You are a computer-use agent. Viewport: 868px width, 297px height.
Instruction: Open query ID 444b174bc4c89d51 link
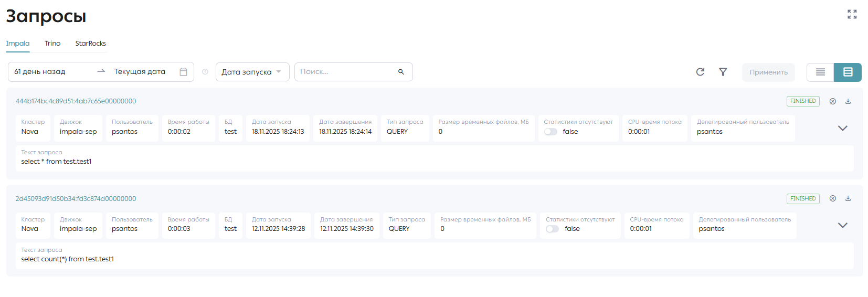[76, 101]
